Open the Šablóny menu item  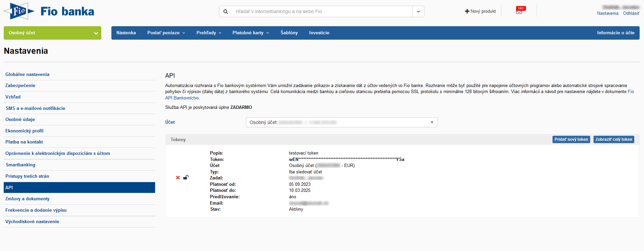point(289,33)
